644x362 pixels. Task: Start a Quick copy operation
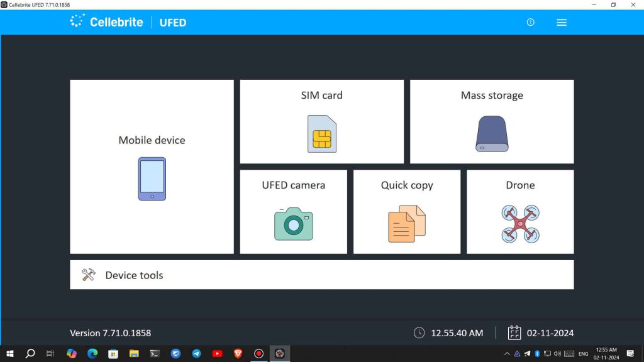click(x=406, y=211)
